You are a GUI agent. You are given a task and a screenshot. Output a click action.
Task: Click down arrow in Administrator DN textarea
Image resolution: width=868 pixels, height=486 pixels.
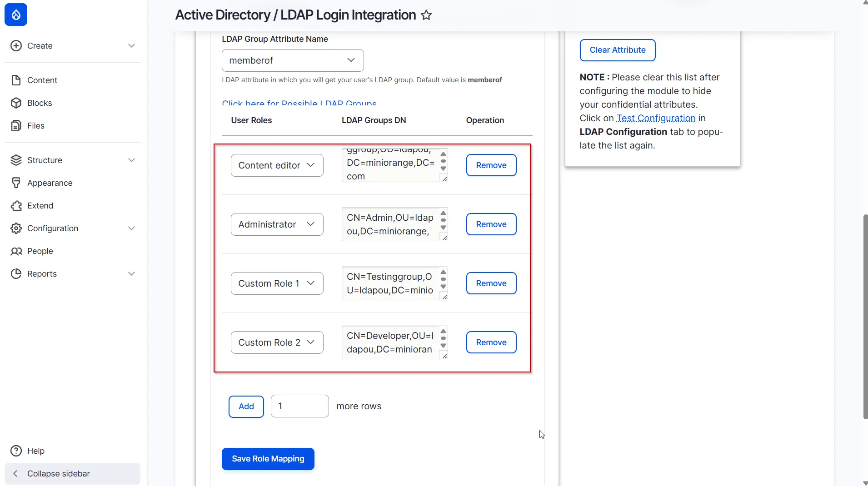pos(443,228)
